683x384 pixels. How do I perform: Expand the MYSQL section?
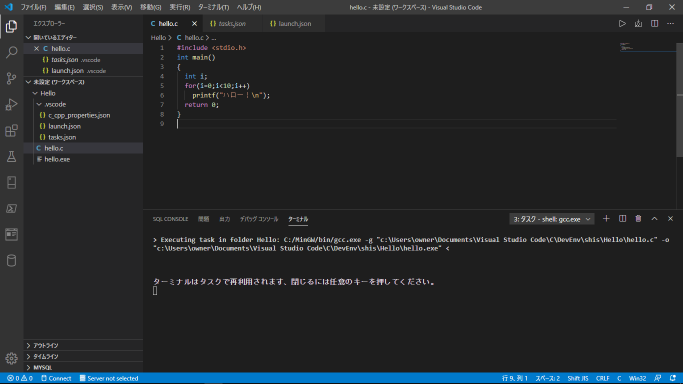tap(83, 367)
